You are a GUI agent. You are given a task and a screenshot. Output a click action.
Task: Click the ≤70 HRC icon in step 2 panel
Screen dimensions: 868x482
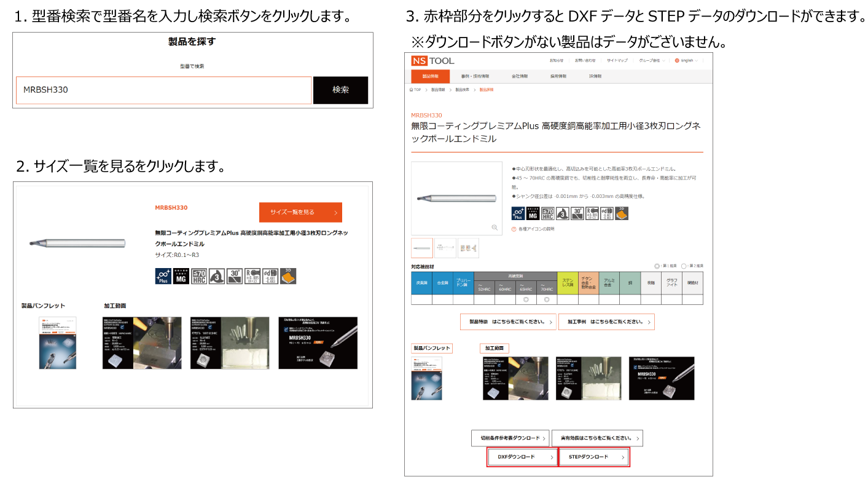[x=199, y=276]
